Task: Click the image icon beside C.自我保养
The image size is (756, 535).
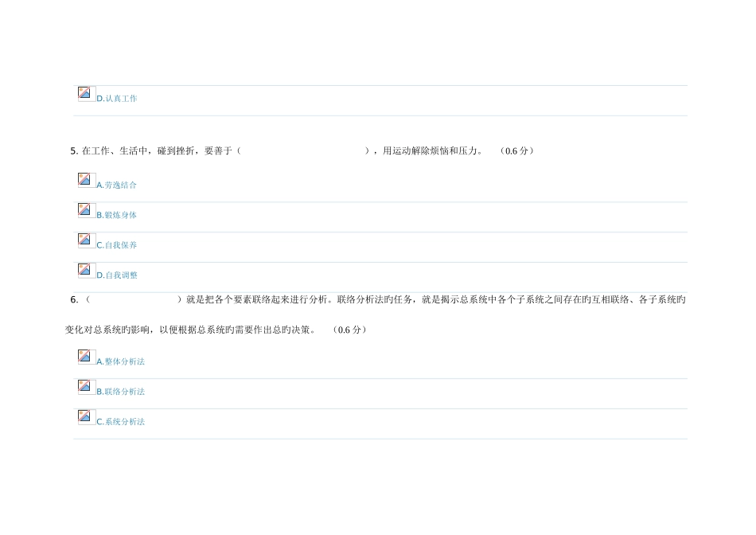Action: [86, 240]
